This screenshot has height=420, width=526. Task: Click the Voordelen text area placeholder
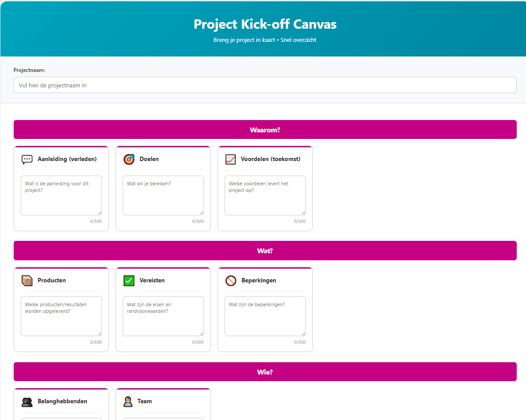pos(265,195)
